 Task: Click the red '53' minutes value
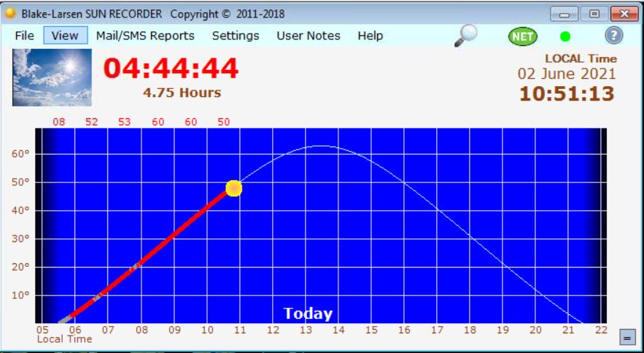(x=125, y=122)
